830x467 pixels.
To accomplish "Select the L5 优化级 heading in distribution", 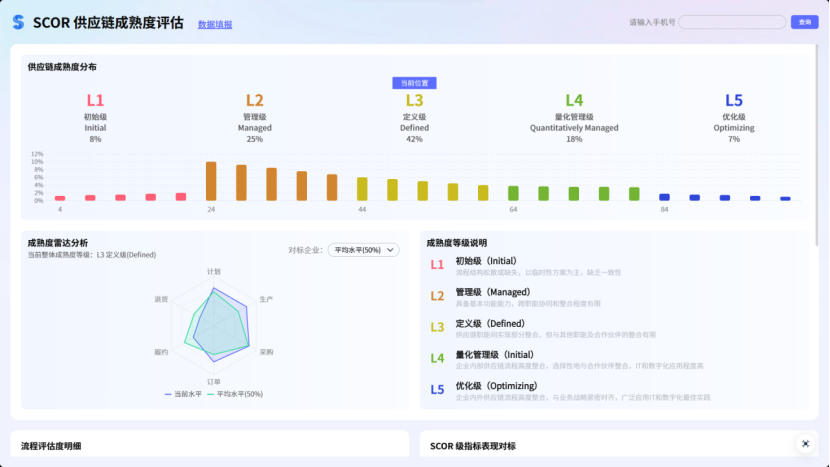I will 733,100.
